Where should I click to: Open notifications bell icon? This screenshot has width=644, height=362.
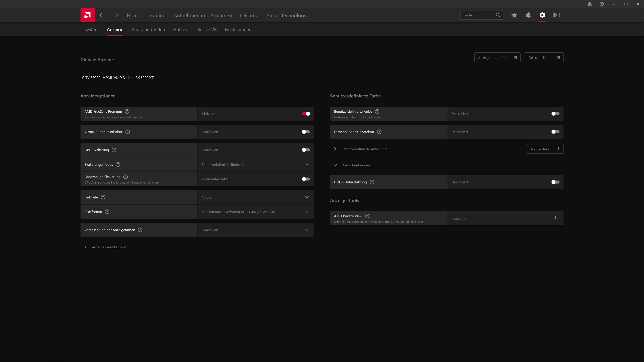[528, 15]
